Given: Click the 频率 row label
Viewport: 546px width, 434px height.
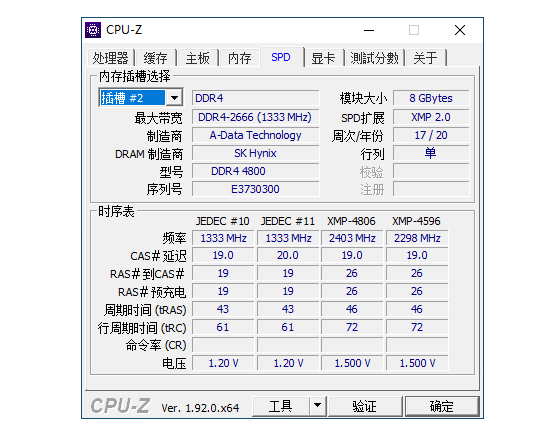Looking at the screenshot, I should 174,238.
